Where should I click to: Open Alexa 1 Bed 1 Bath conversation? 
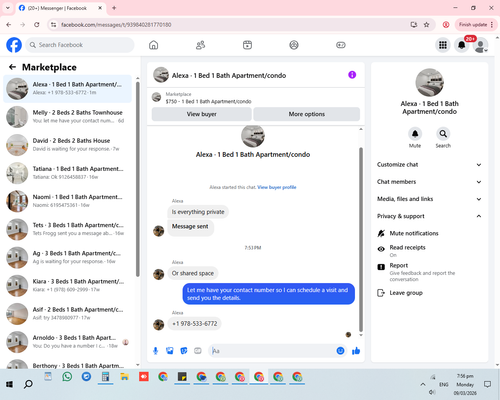pos(67,89)
